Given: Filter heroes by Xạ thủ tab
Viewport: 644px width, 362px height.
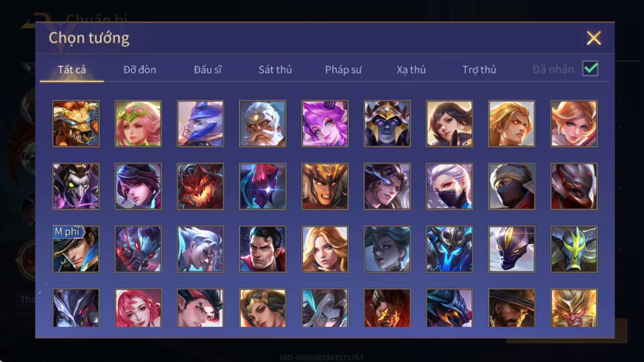Looking at the screenshot, I should (x=411, y=70).
